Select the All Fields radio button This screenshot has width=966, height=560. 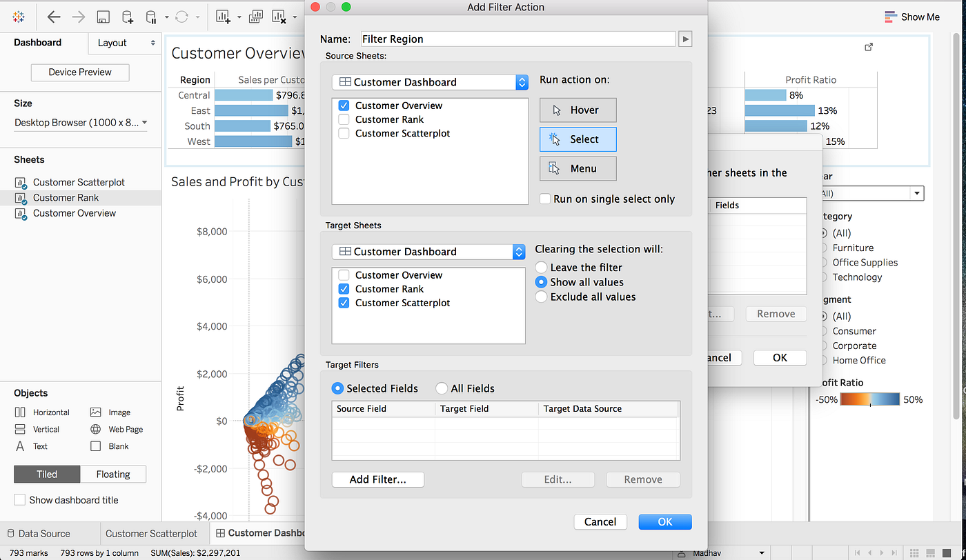442,388
